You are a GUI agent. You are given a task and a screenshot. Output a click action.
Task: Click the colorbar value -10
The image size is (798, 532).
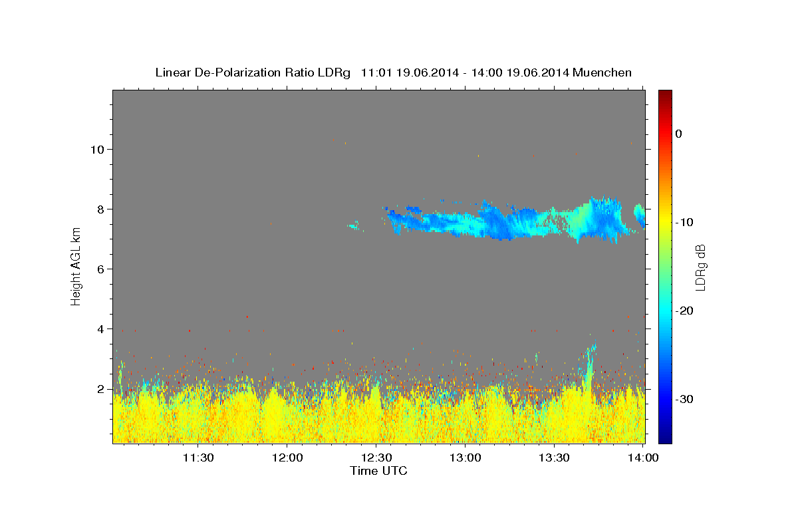click(x=684, y=222)
